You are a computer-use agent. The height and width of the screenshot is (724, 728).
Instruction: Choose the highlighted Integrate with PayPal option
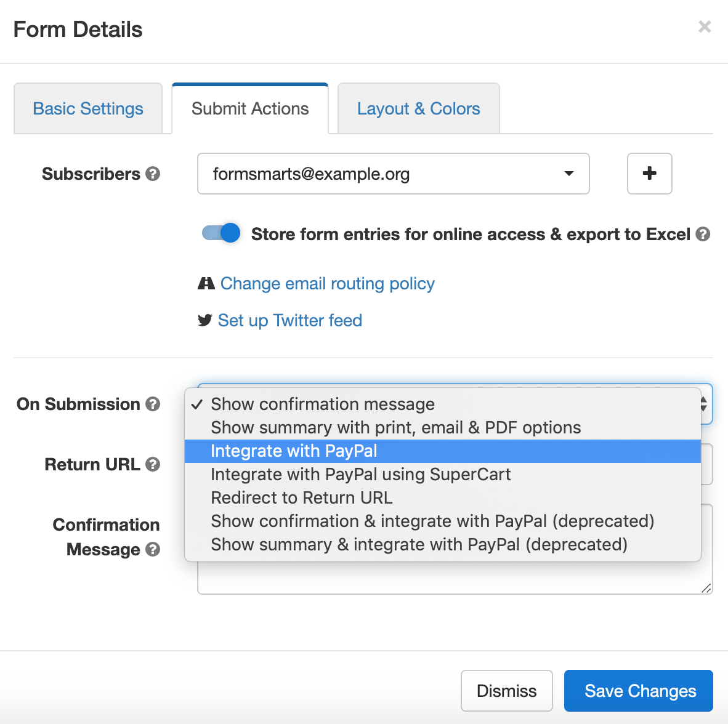click(x=442, y=451)
